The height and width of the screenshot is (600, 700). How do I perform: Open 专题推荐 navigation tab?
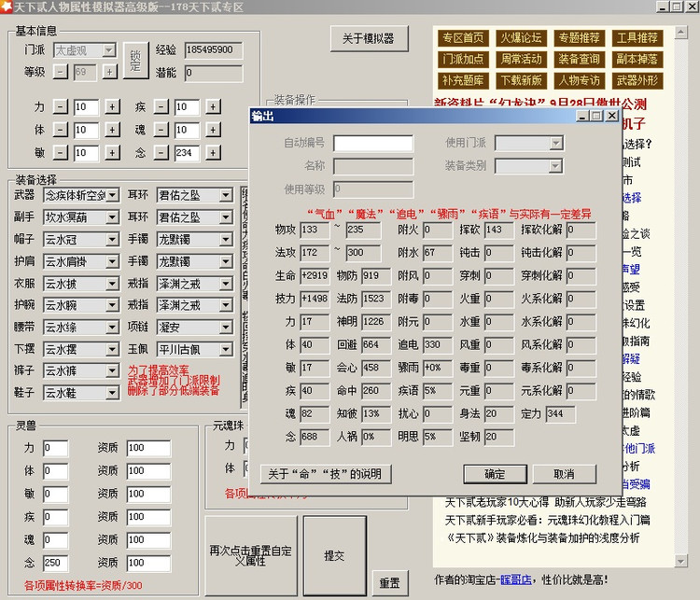coord(579,38)
